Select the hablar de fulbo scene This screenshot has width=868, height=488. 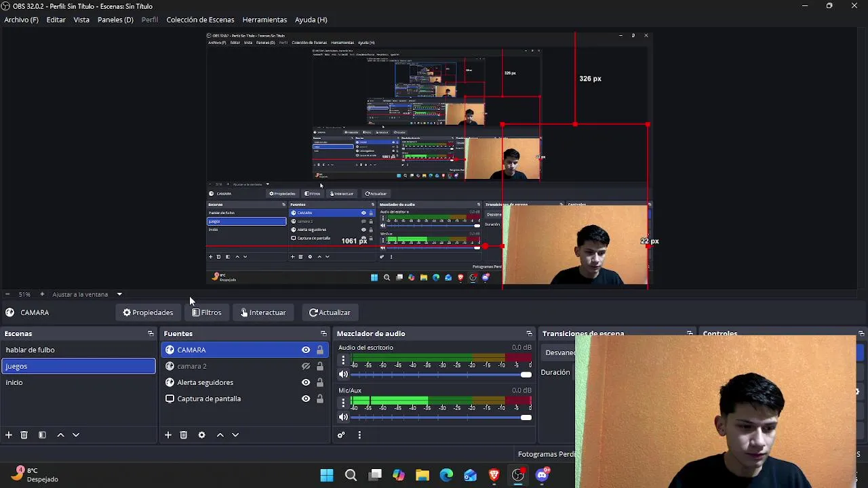pyautogui.click(x=79, y=350)
